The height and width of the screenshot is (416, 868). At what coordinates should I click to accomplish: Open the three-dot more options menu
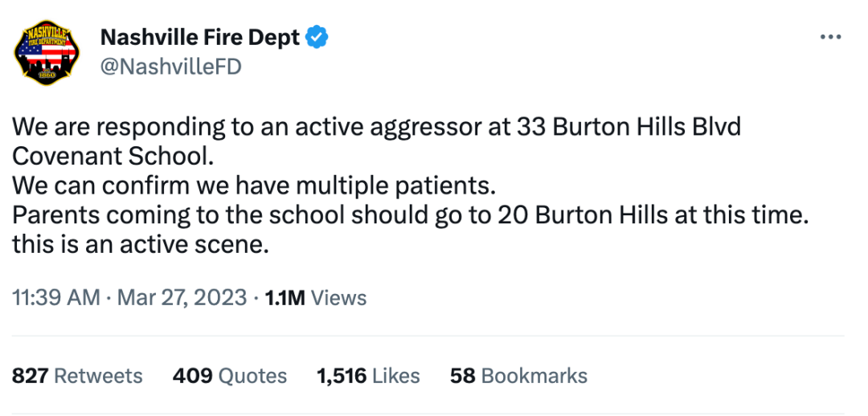click(x=829, y=38)
